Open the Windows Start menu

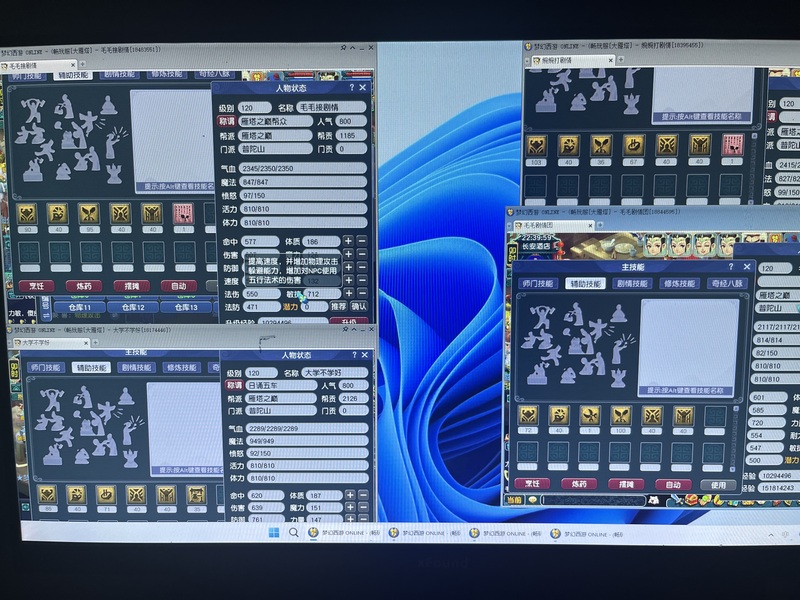[x=273, y=533]
